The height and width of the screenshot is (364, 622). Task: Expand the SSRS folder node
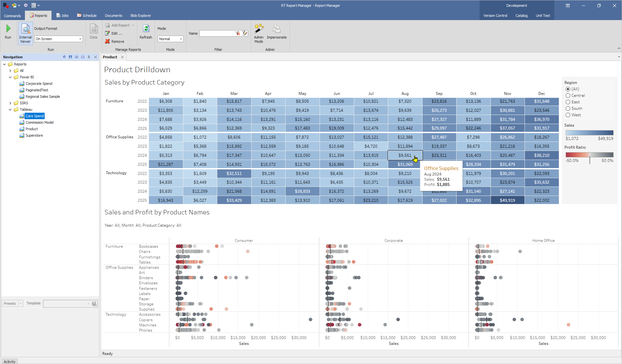click(x=10, y=103)
